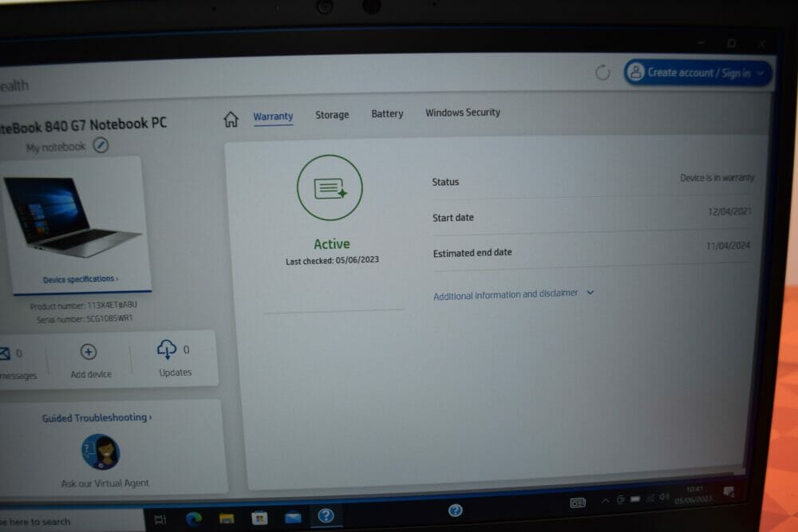Click the Windows taskbar search box

71,522
